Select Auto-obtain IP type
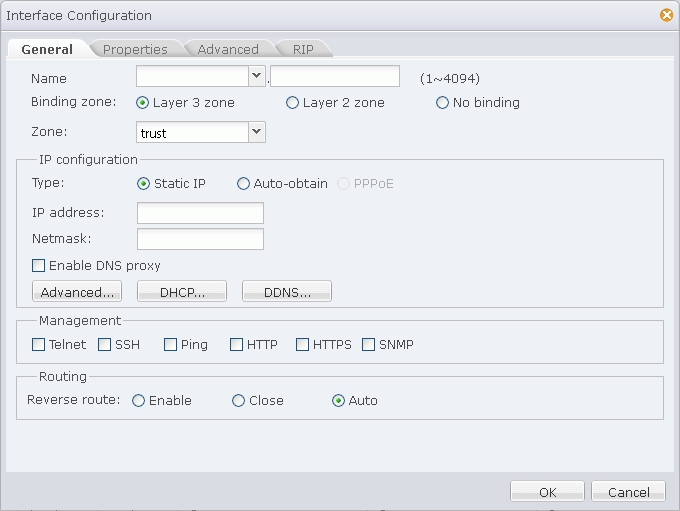 point(243,184)
